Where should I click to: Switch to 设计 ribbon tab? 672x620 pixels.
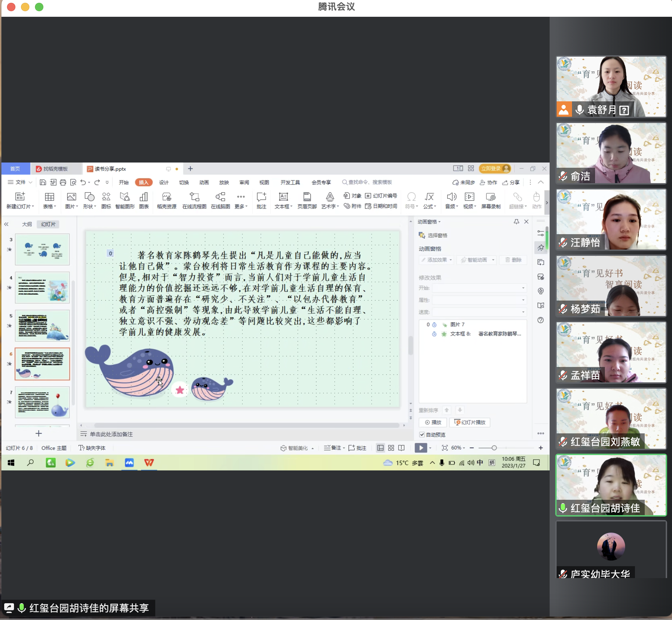[164, 182]
